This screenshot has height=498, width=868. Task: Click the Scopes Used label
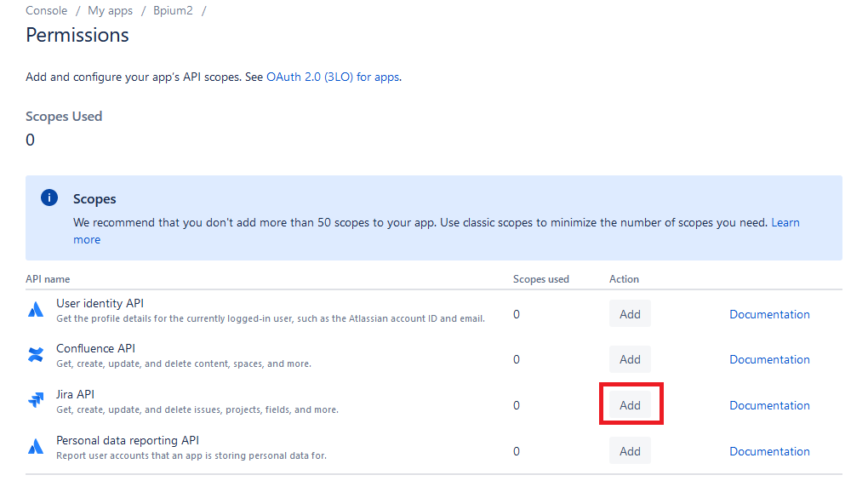click(x=64, y=117)
